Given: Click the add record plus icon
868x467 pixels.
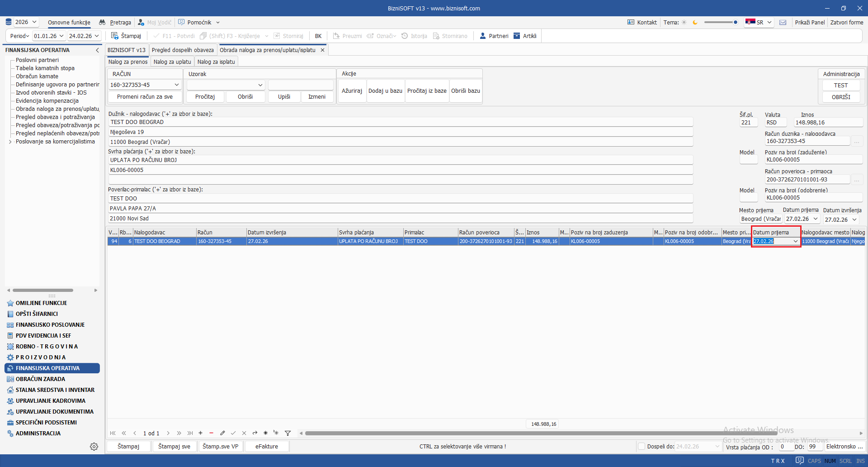Looking at the screenshot, I should click(x=200, y=433).
